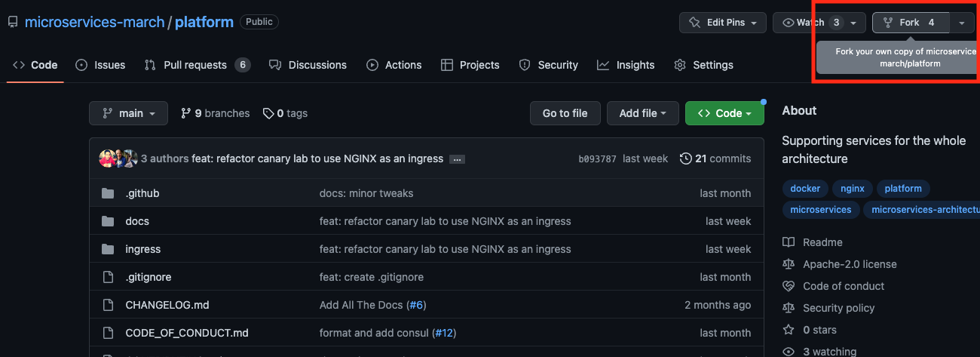980x357 pixels.
Task: Go to the Actions tab
Action: pos(394,65)
